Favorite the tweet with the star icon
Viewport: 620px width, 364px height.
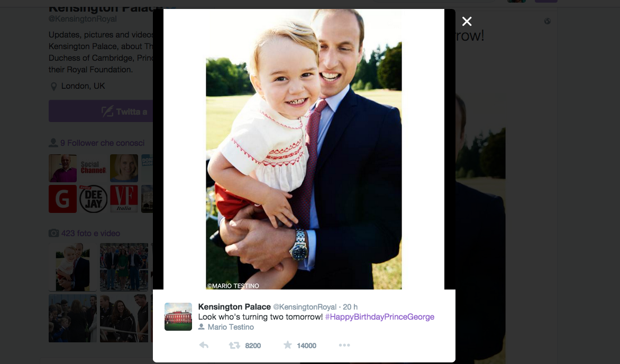coord(288,346)
